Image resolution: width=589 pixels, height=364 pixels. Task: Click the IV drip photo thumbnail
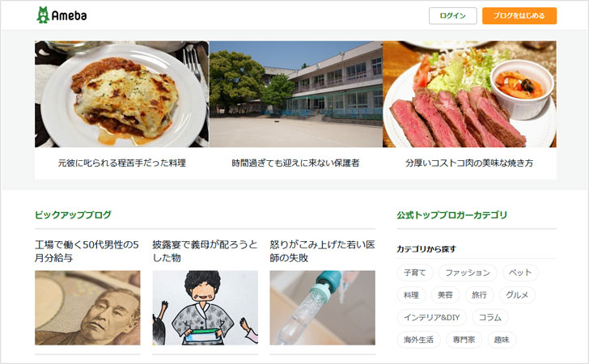click(322, 307)
